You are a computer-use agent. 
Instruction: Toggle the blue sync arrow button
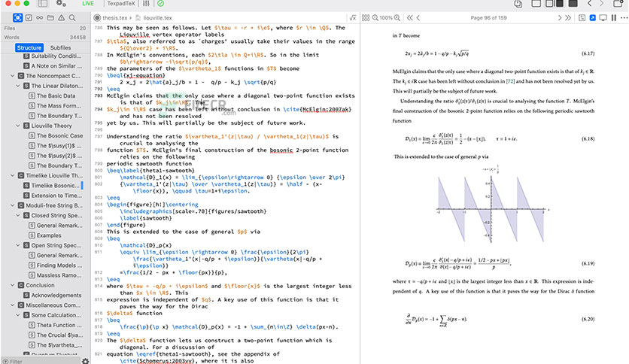click(592, 17)
